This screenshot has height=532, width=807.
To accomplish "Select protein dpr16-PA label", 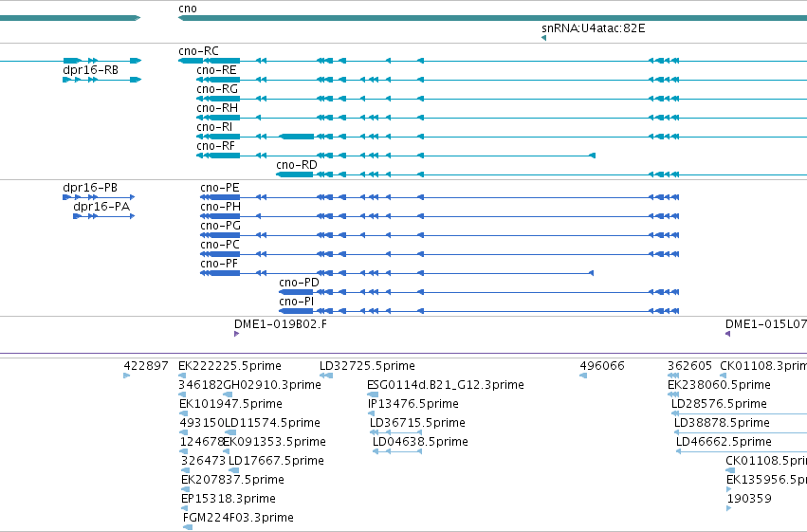I will (101, 207).
